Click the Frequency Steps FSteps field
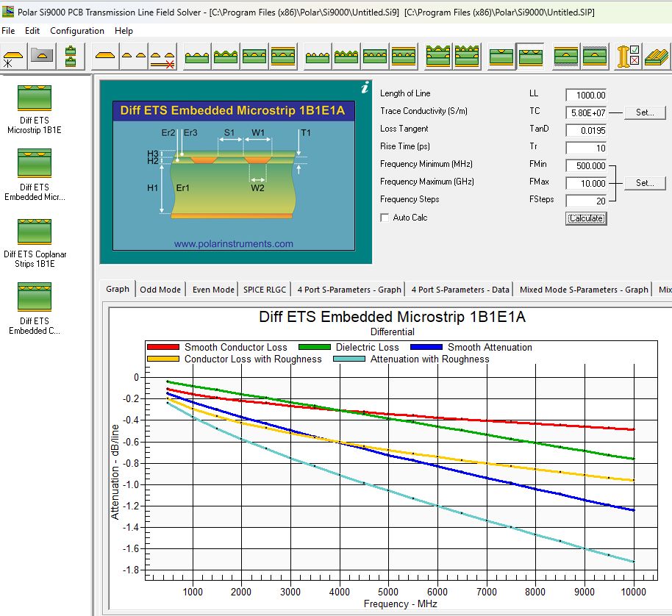The width and height of the screenshot is (672, 616). (x=586, y=201)
